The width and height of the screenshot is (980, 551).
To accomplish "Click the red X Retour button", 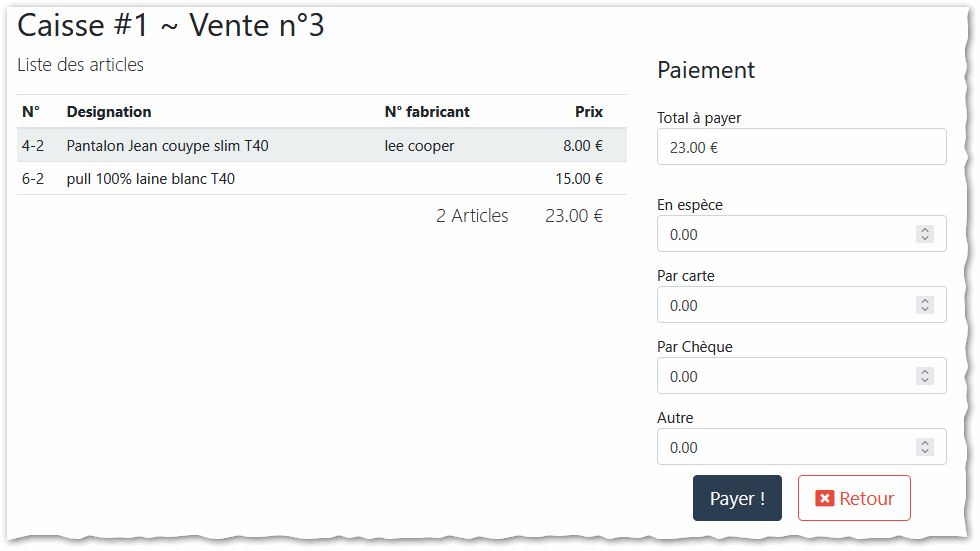I will (854, 498).
